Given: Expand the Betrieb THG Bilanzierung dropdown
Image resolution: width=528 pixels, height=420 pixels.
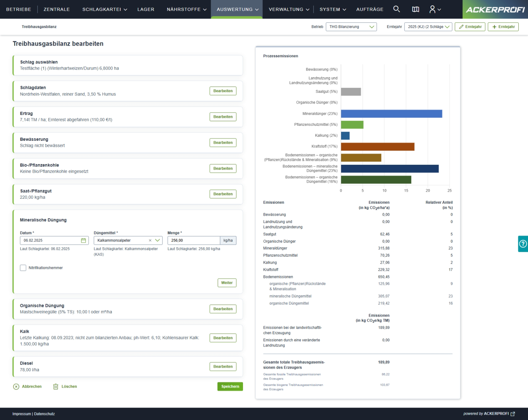Looking at the screenshot, I should (351, 27).
